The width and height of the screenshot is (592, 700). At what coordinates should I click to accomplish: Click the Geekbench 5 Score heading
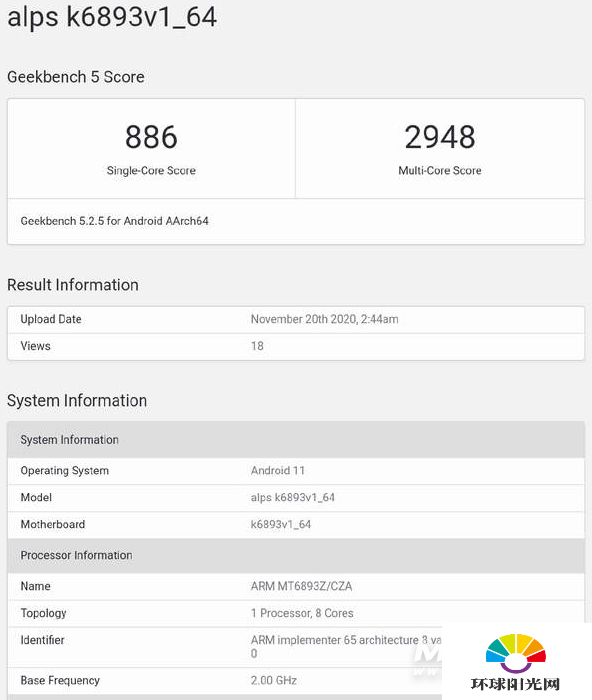coord(76,77)
